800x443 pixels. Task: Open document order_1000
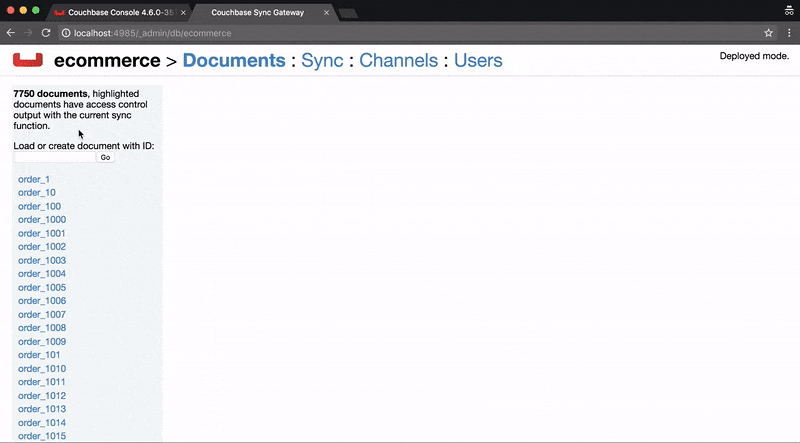point(42,219)
